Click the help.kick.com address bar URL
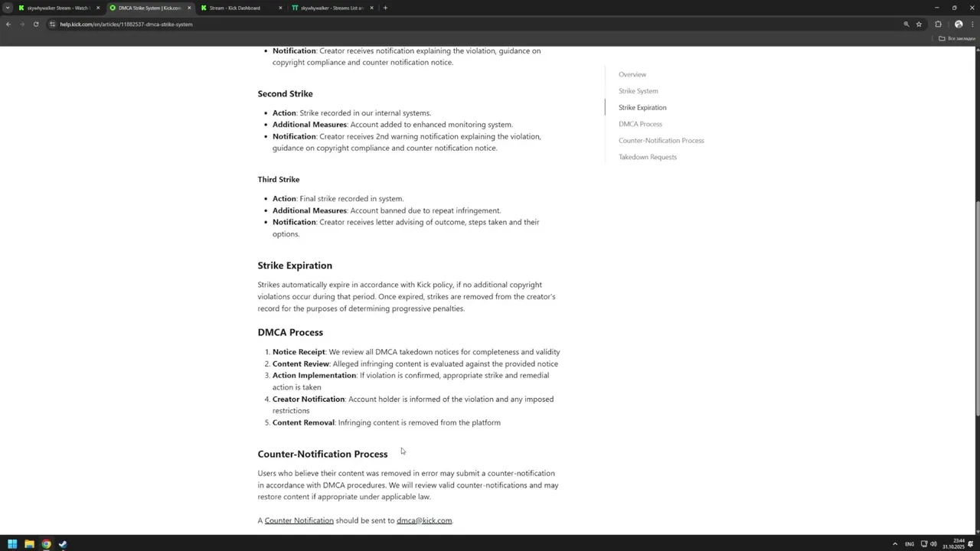 point(126,24)
